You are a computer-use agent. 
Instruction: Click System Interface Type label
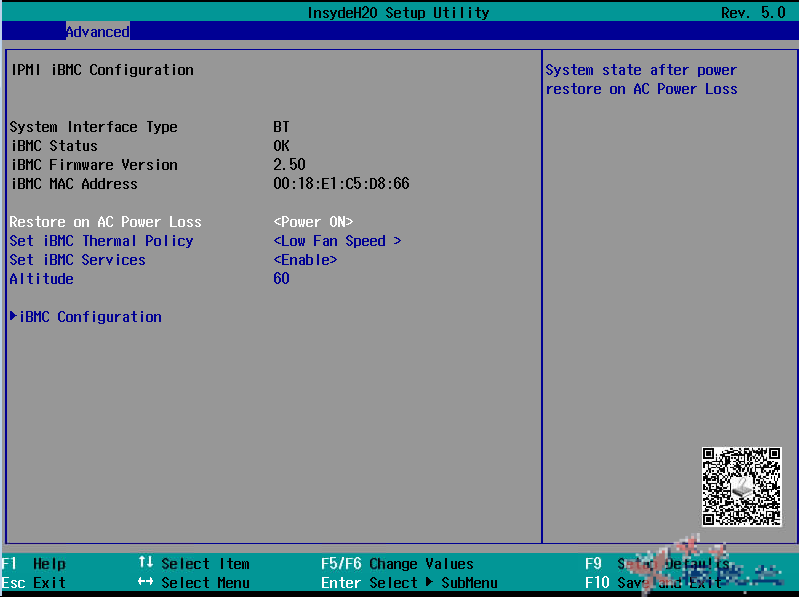tap(93, 127)
